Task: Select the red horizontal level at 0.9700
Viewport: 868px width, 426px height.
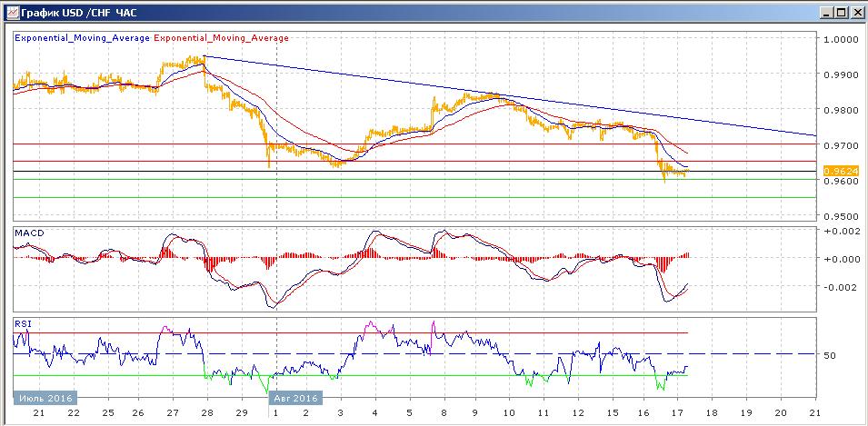Action: 414,144
